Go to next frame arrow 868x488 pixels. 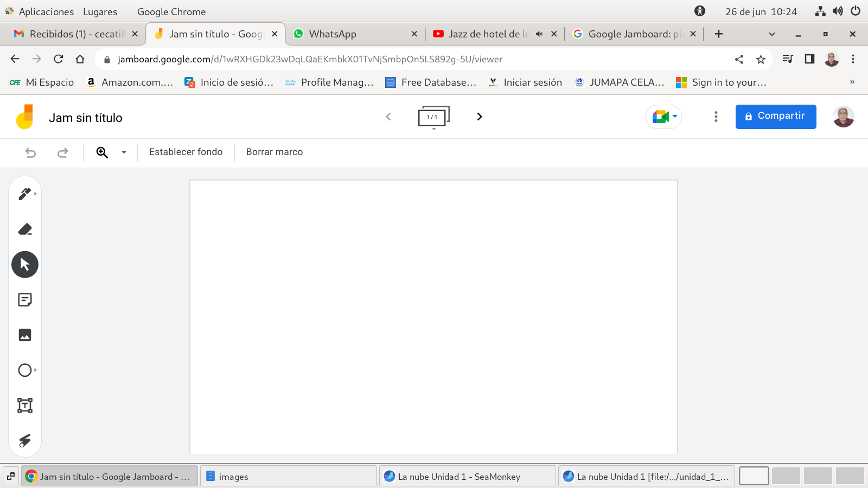(x=479, y=117)
